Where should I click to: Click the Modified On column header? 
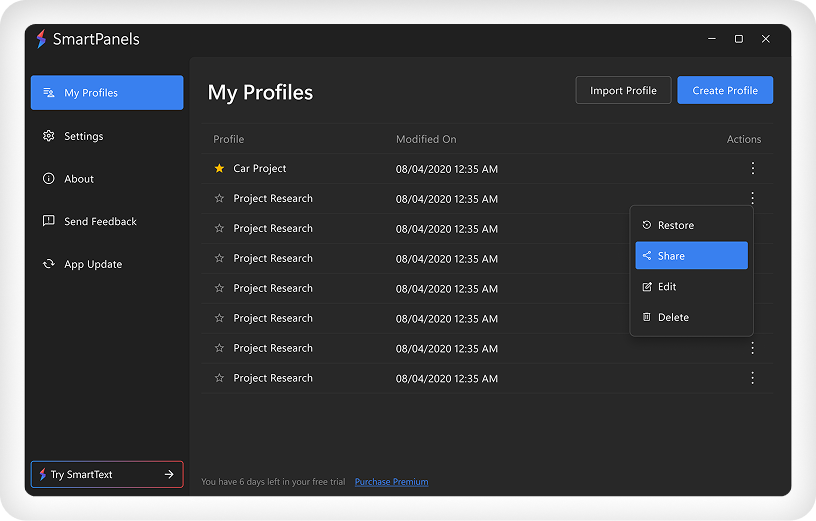(426, 139)
